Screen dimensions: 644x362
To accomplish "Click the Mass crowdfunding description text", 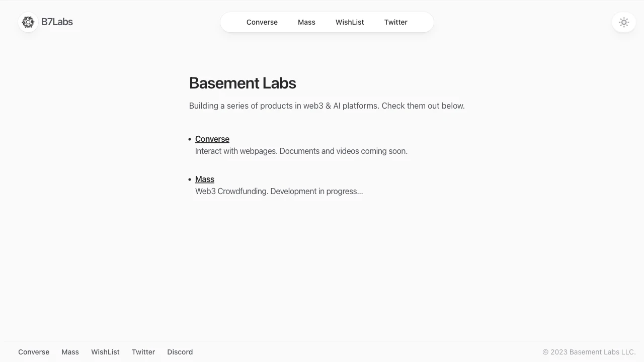I will pos(279,191).
